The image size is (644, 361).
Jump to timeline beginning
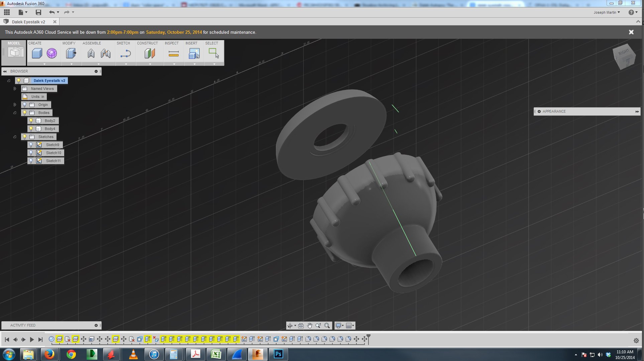[x=7, y=340]
